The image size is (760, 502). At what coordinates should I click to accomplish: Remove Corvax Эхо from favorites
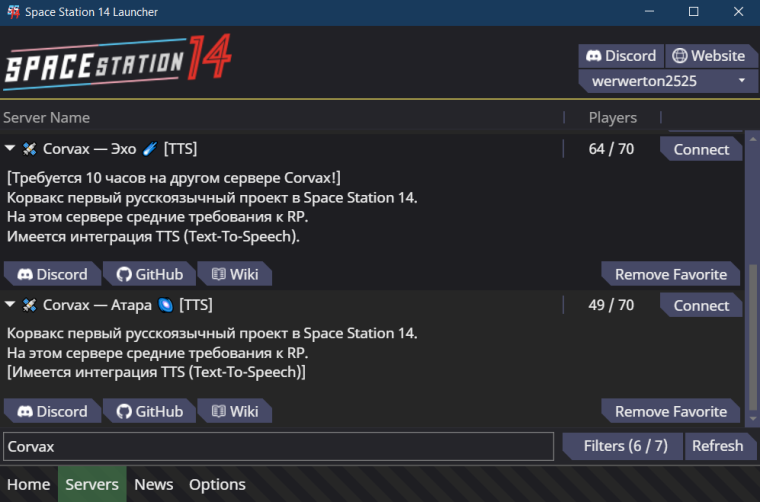click(670, 274)
